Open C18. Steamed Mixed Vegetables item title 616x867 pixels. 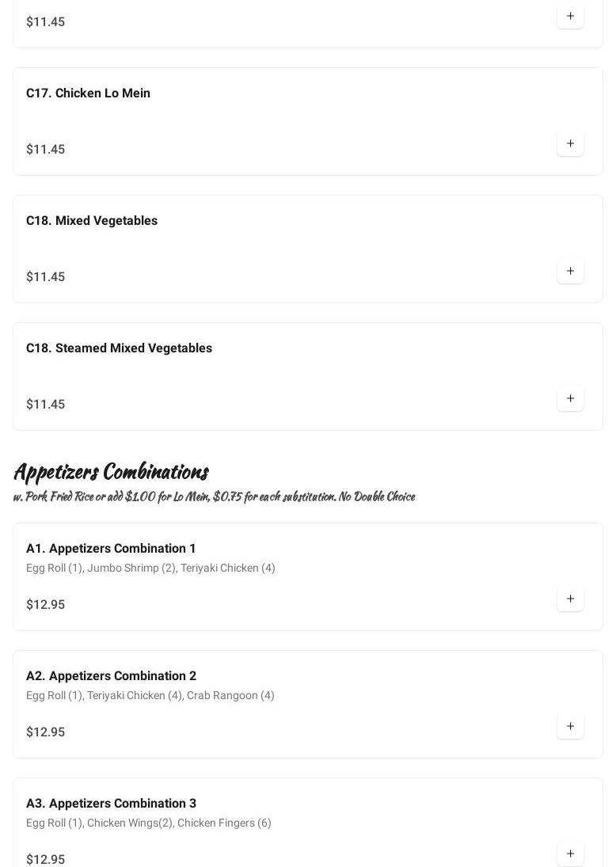(119, 348)
